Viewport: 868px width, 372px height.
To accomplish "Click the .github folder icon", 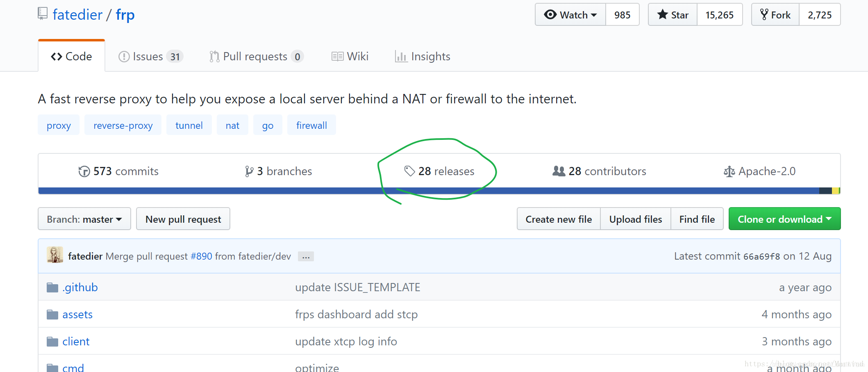I will pyautogui.click(x=52, y=288).
